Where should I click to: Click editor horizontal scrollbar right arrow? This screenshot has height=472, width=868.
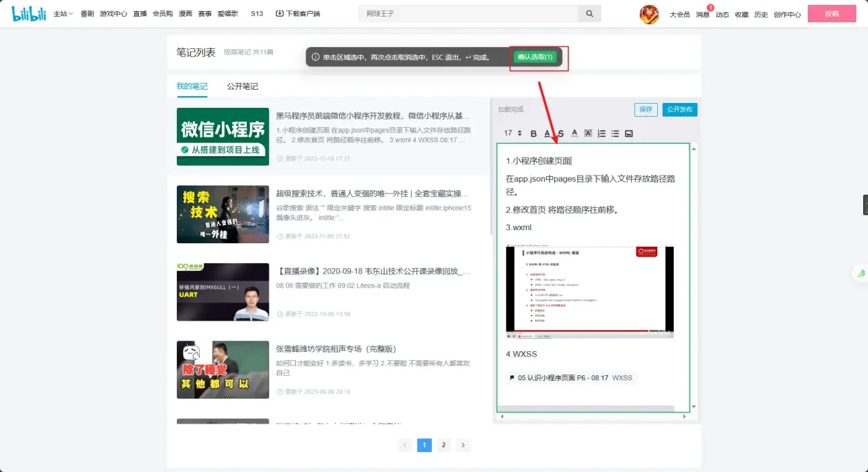(x=685, y=417)
